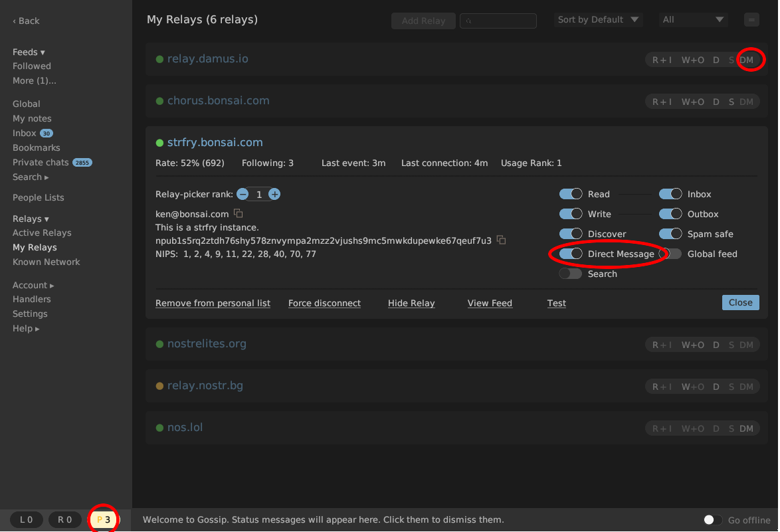Image resolution: width=780 pixels, height=532 pixels.
Task: Disable the Inbox toggle
Action: coord(670,194)
